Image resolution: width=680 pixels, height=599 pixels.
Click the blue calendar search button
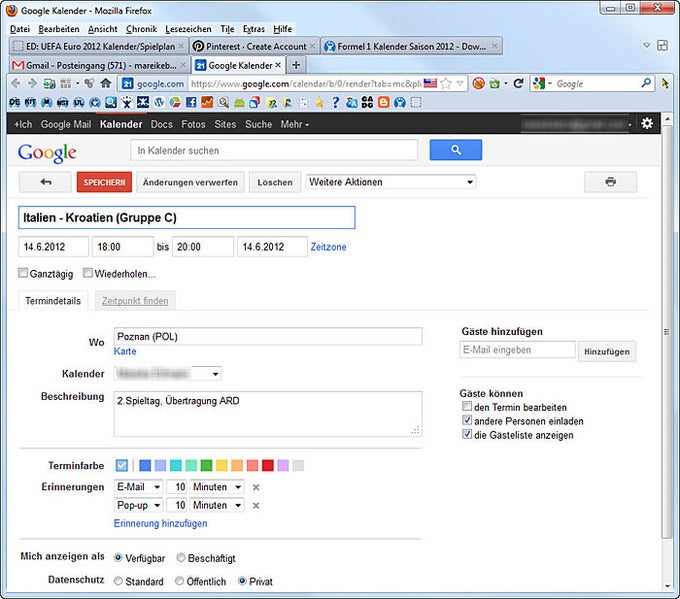coord(455,150)
